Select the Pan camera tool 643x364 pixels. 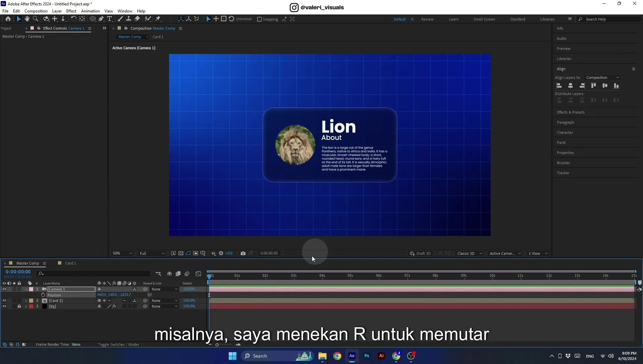click(55, 19)
